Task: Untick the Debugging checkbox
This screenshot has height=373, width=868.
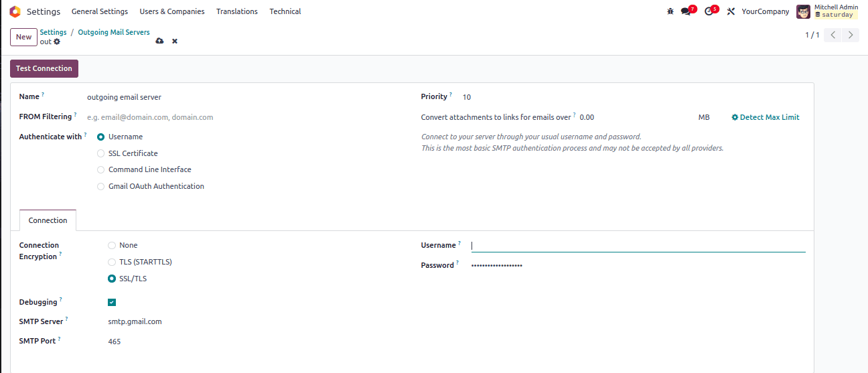Action: pos(112,302)
